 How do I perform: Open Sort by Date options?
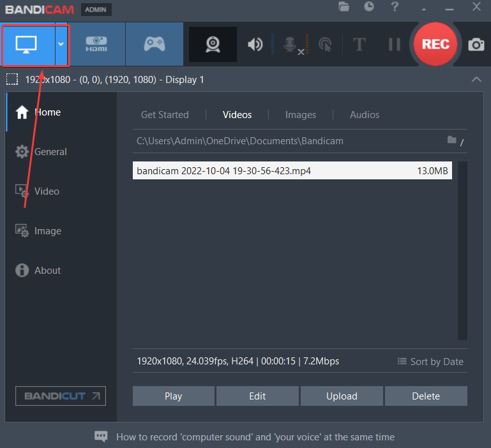430,362
